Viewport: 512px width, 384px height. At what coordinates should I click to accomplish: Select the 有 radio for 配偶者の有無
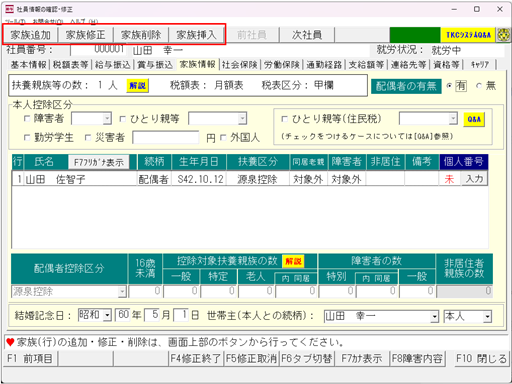(449, 86)
